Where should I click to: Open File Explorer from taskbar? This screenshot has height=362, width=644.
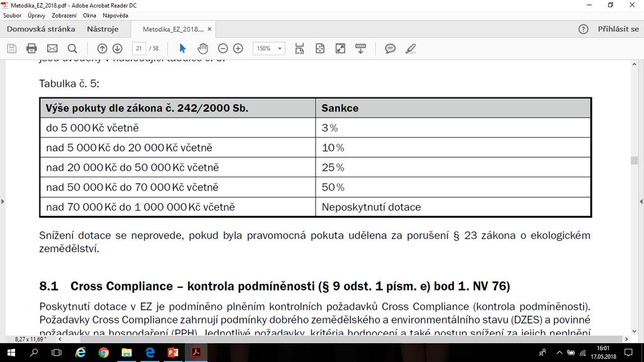[x=126, y=353]
